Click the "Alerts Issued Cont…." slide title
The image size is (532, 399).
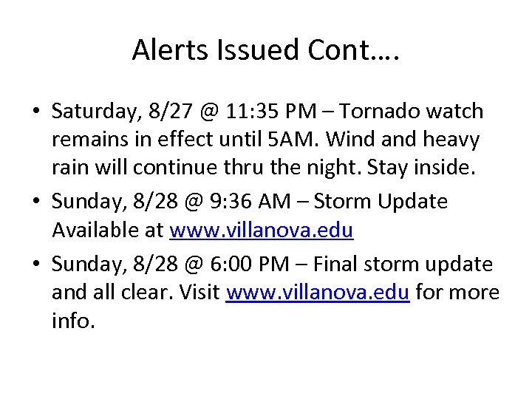(x=266, y=50)
